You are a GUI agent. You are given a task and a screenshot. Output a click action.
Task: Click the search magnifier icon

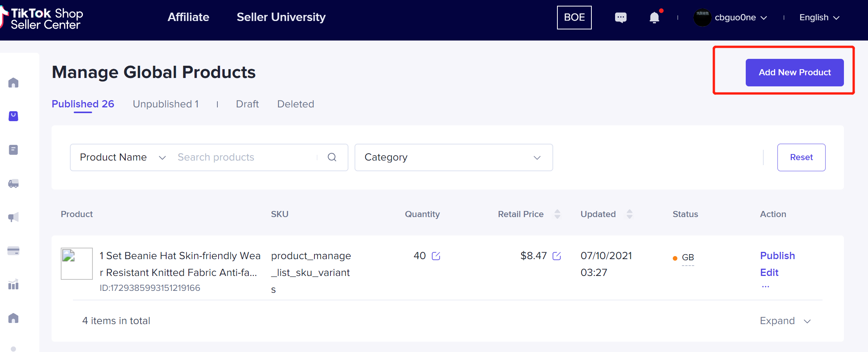(x=332, y=157)
